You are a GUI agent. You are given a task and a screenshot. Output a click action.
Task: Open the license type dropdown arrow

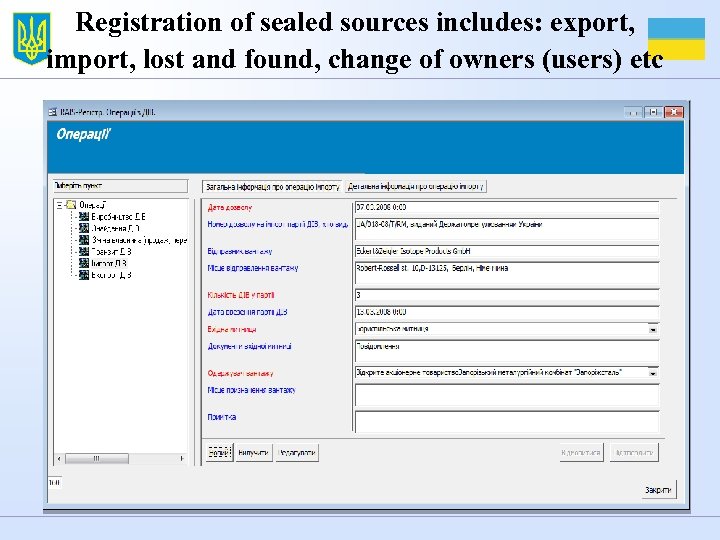(x=652, y=329)
